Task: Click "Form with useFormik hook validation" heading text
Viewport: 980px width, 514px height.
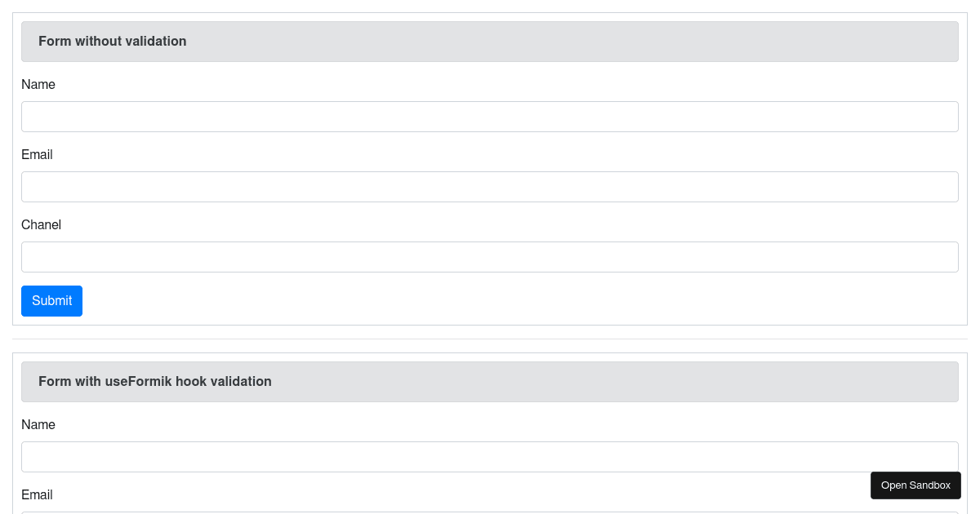Action: point(154,382)
